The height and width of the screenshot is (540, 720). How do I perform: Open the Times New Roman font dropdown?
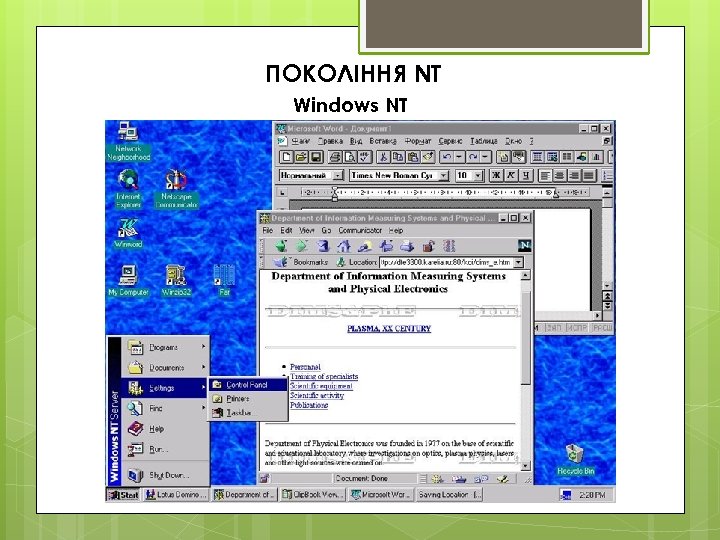[444, 175]
